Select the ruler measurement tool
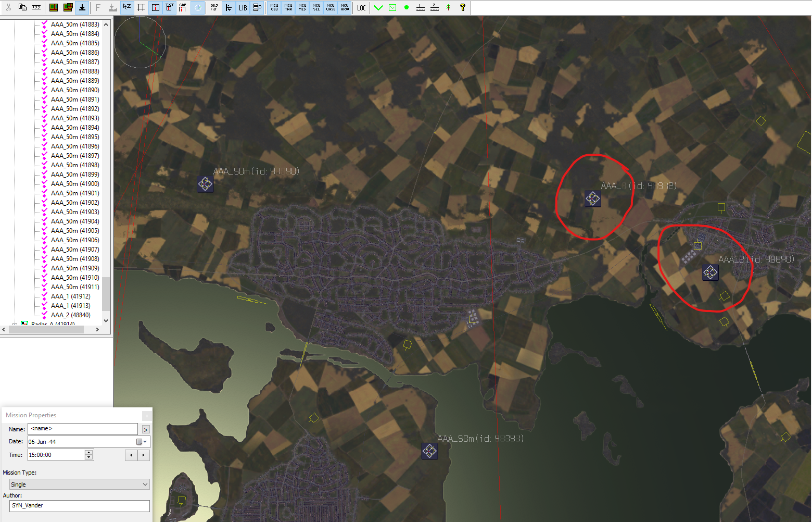 point(36,7)
